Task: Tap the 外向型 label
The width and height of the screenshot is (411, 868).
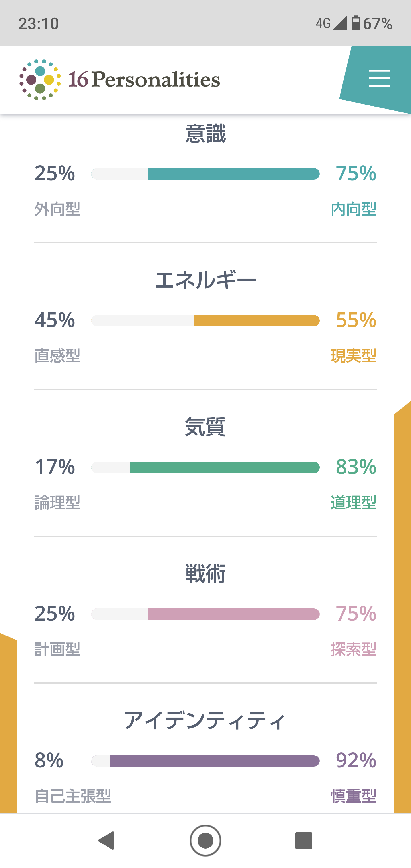Action: pyautogui.click(x=57, y=209)
